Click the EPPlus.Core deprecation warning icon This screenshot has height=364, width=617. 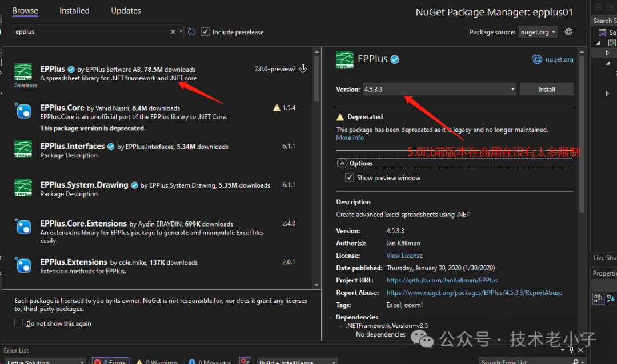[x=277, y=108]
